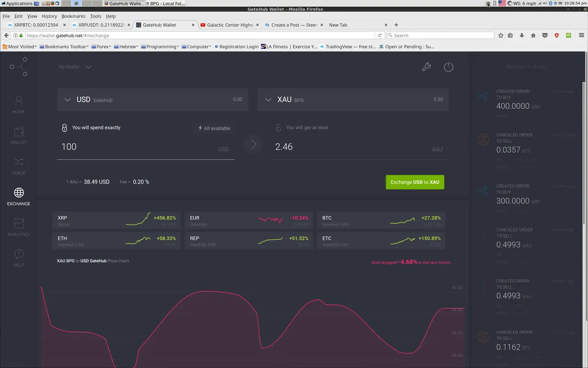Viewport: 588px width, 368px height.
Task: Open the Exchange globe icon in sidebar
Action: [19, 192]
